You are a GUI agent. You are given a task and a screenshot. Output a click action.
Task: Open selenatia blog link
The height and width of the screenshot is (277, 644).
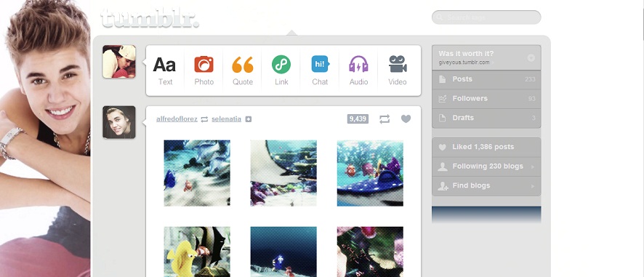click(226, 119)
